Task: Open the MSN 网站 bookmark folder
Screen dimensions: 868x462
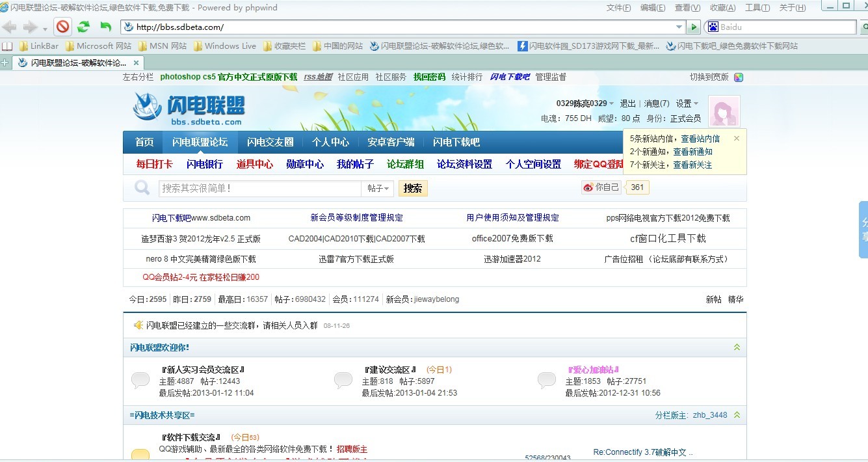Action: 163,46
